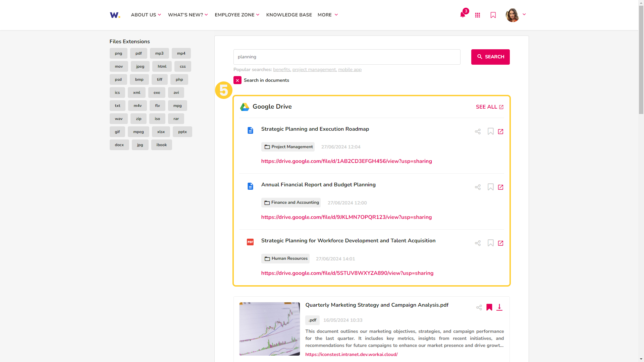The height and width of the screenshot is (362, 644).
Task: Open bookmarks icon in top header
Action: (493, 15)
